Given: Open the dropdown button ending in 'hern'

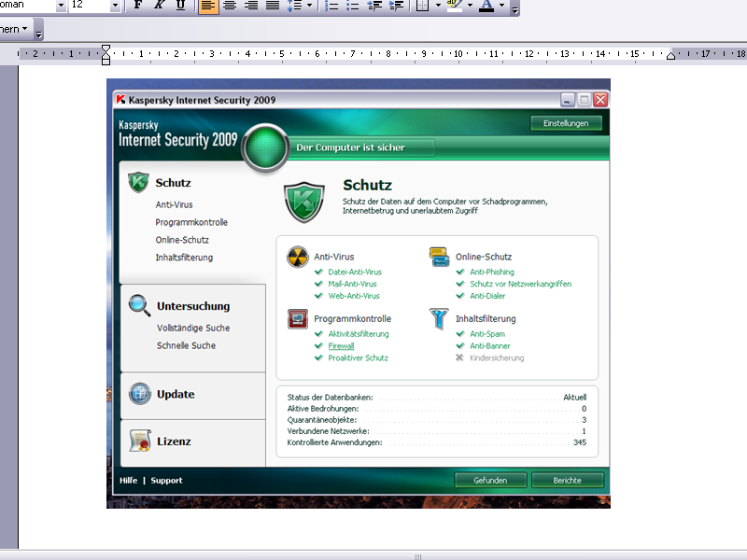Looking at the screenshot, I should point(16,29).
